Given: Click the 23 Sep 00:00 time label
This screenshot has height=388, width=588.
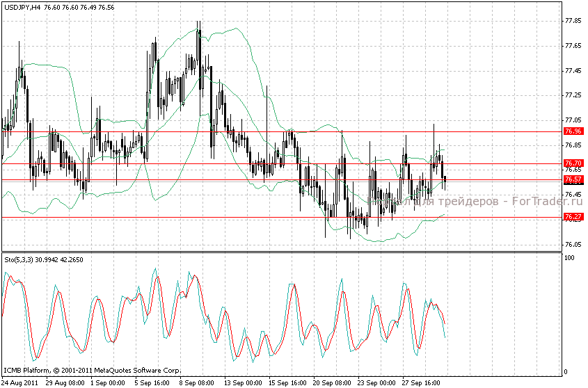Looking at the screenshot, I should click(x=377, y=382).
